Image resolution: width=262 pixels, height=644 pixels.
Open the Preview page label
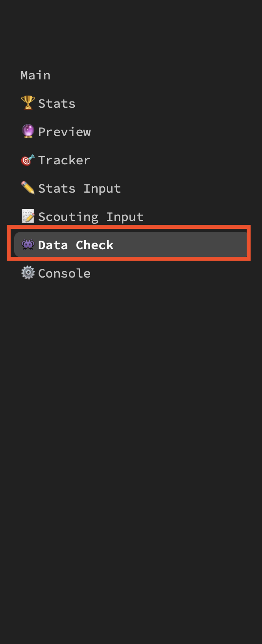tap(65, 132)
